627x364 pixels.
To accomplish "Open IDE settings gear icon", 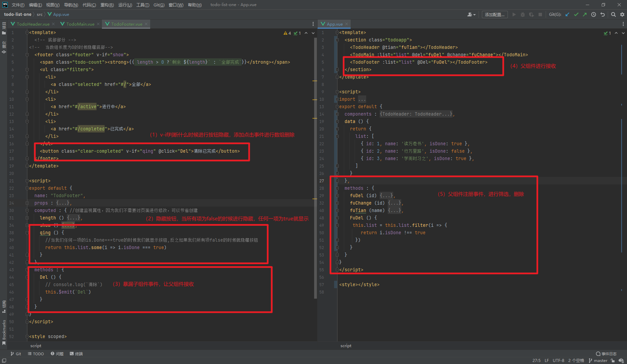I will click(x=622, y=14).
